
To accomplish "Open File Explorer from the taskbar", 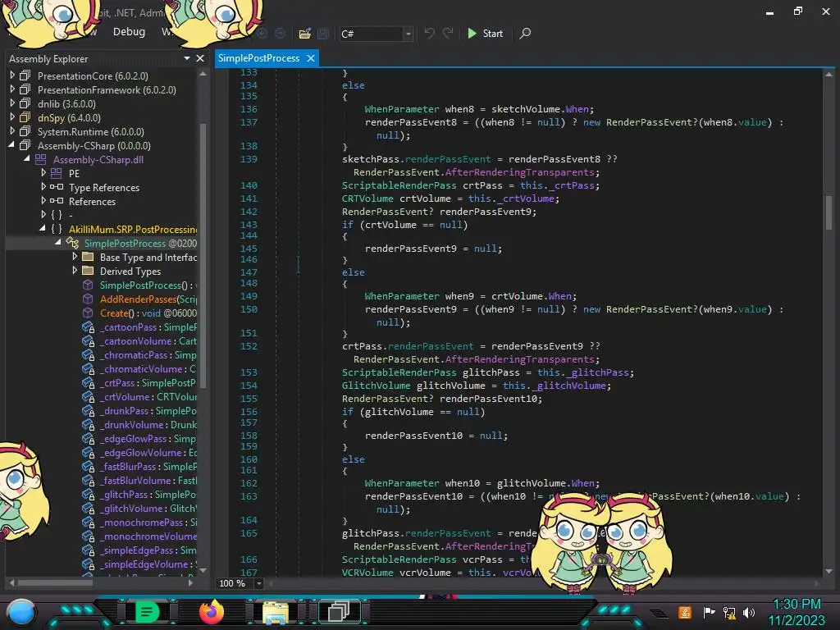I will 276,612.
